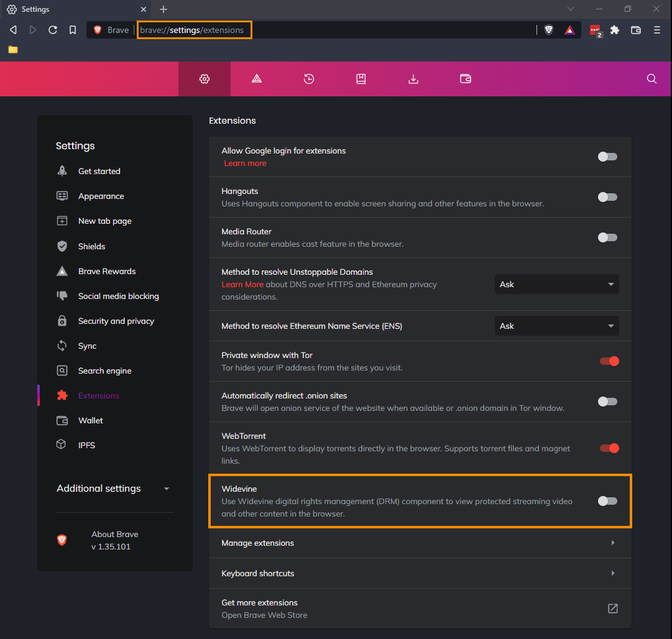
Task: Select Get started in settings sidebar
Action: point(99,171)
